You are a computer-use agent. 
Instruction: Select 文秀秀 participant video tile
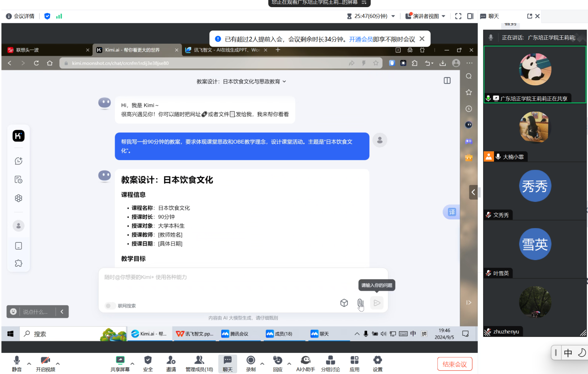[535, 191]
